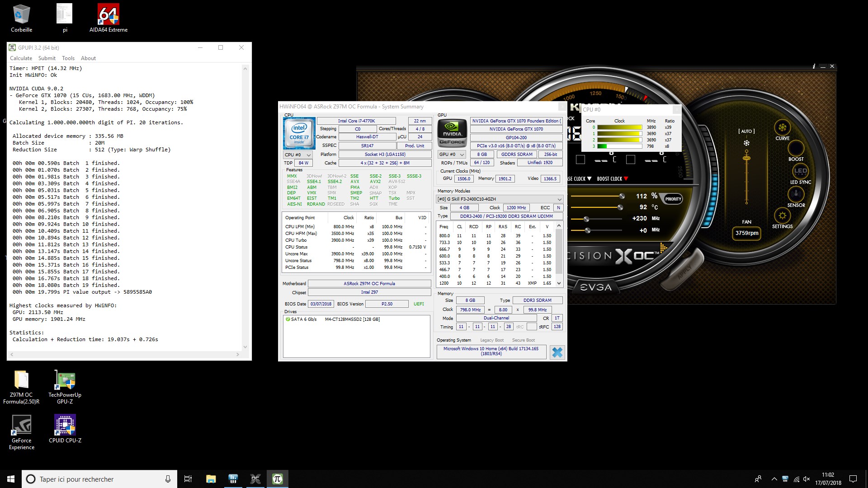Adjust the +230 MHz clock offset slider
The height and width of the screenshot is (488, 868).
tap(586, 219)
